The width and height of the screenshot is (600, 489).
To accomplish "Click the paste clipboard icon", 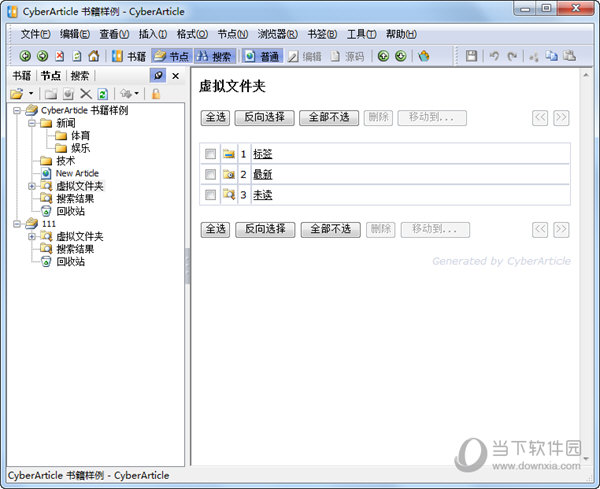I will [x=569, y=56].
